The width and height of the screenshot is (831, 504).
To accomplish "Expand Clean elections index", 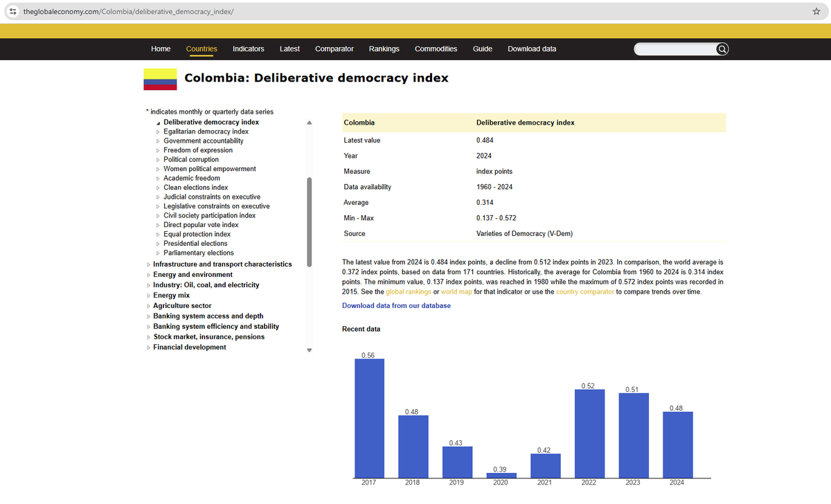I will click(x=159, y=188).
